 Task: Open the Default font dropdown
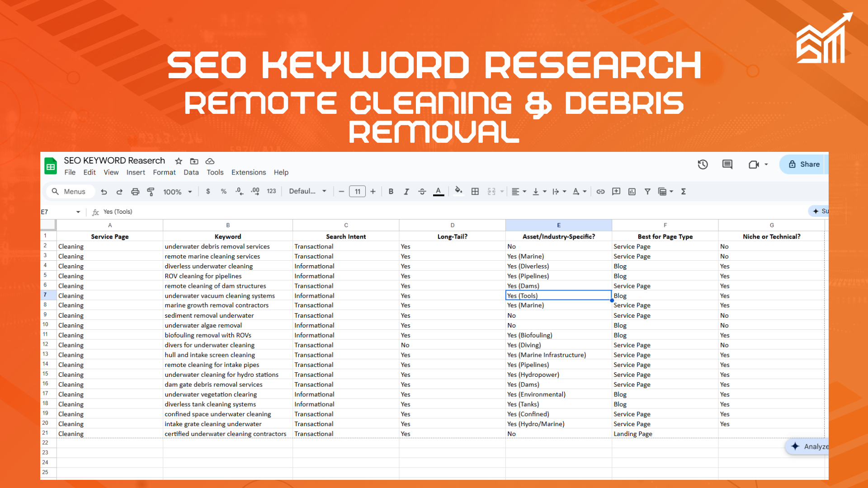pyautogui.click(x=308, y=191)
